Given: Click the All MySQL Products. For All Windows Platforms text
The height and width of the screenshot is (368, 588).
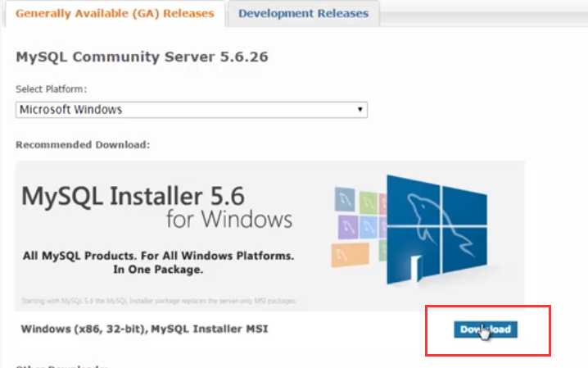Looking at the screenshot, I should pyautogui.click(x=158, y=256).
